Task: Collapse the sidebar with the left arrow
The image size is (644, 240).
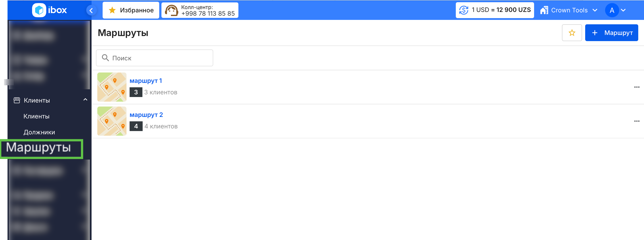Action: click(91, 10)
